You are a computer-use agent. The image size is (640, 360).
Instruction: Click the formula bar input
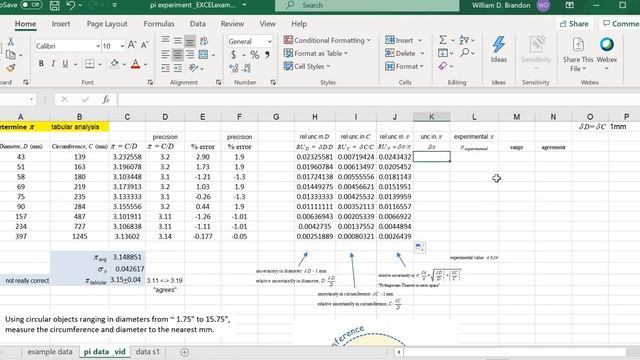coord(379,99)
